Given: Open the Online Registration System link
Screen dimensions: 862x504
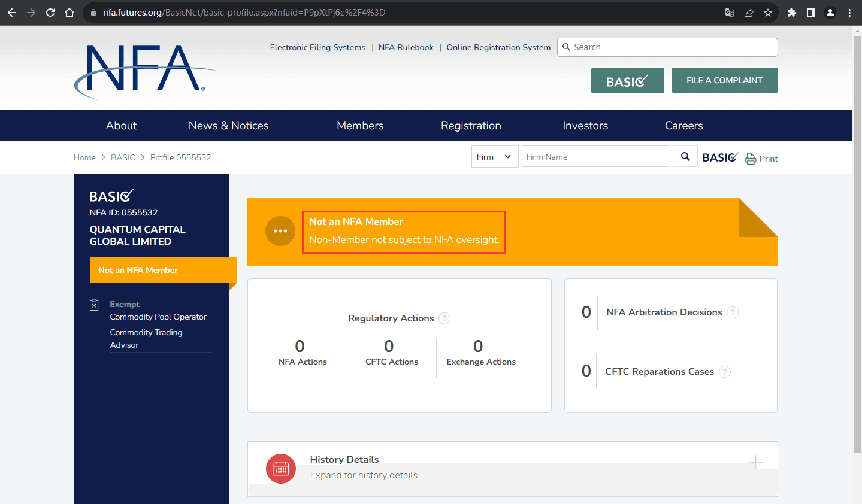Looking at the screenshot, I should [x=498, y=47].
